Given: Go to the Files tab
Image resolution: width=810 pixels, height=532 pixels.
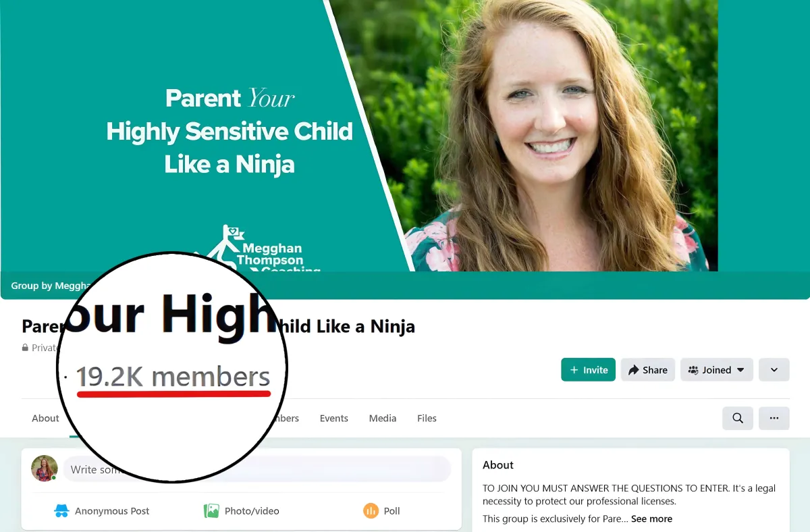Looking at the screenshot, I should tap(427, 418).
